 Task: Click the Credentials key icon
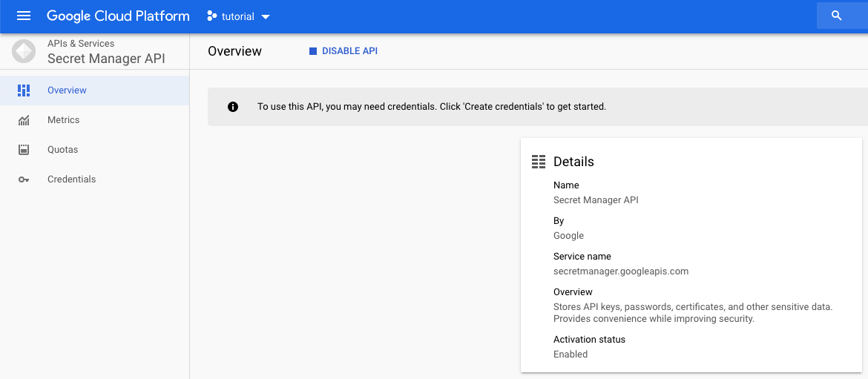(24, 179)
